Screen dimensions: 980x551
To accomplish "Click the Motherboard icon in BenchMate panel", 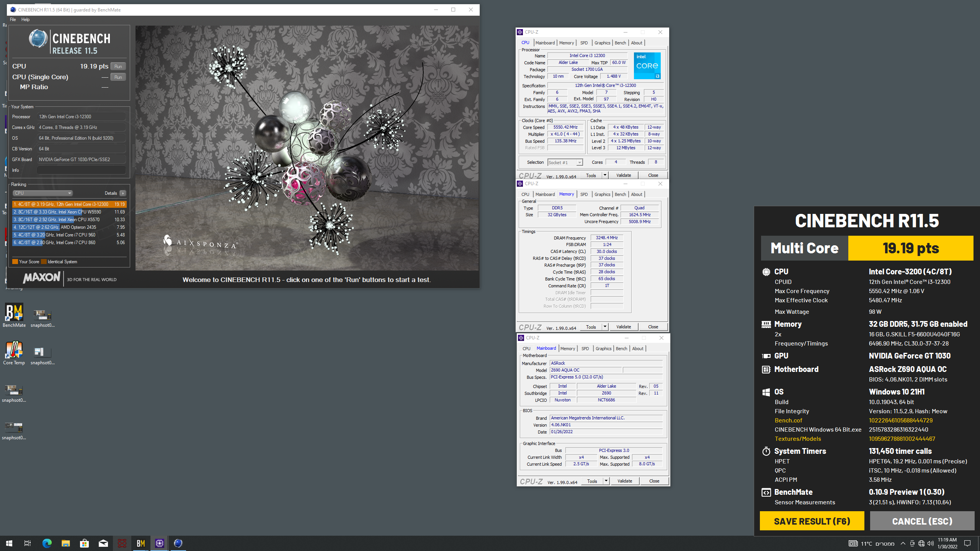I will [766, 369].
